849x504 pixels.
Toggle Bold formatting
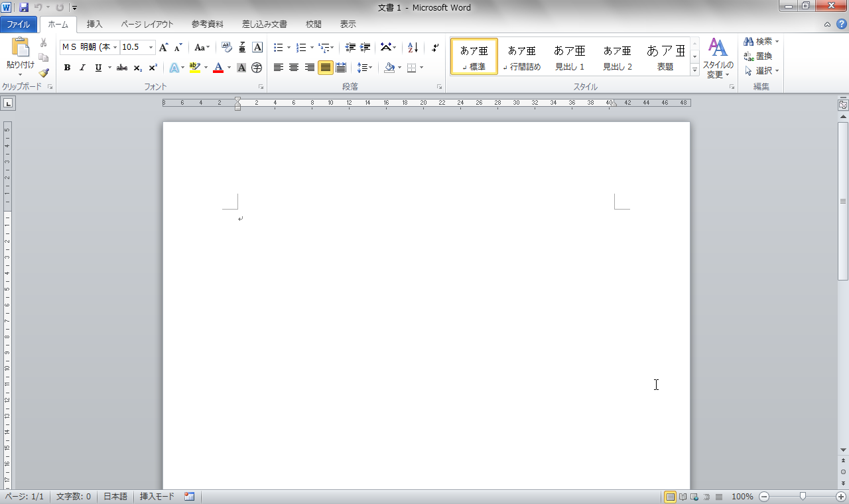coord(67,68)
